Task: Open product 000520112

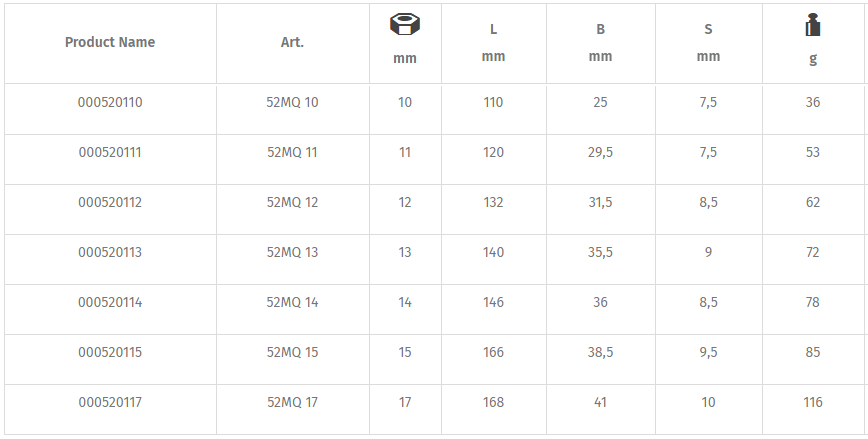Action: 110,202
